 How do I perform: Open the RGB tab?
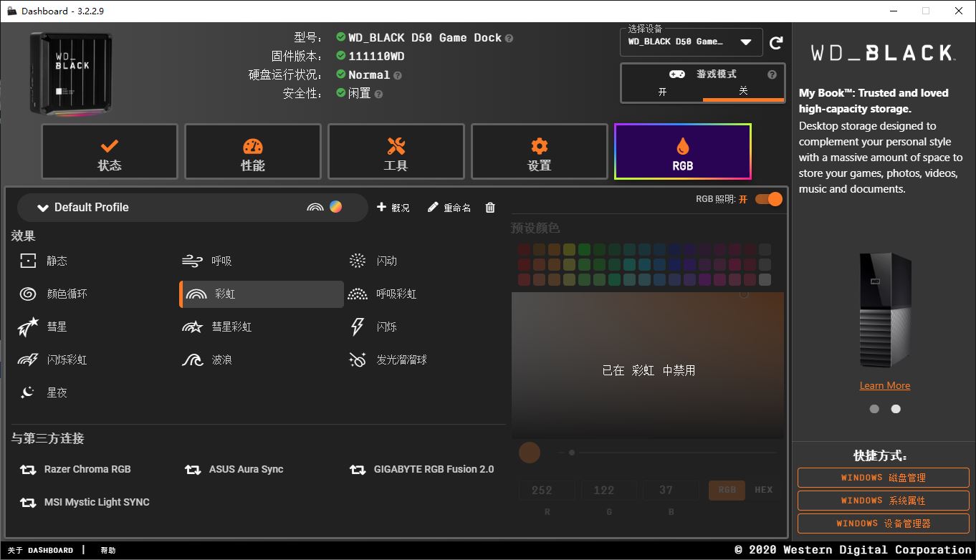683,152
